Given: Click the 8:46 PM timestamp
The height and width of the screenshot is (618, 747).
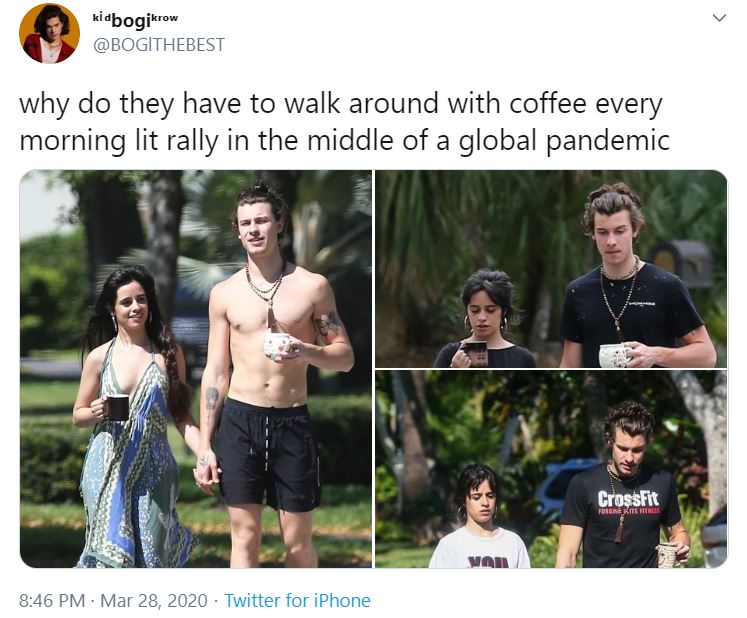Looking at the screenshot, I should coord(52,600).
